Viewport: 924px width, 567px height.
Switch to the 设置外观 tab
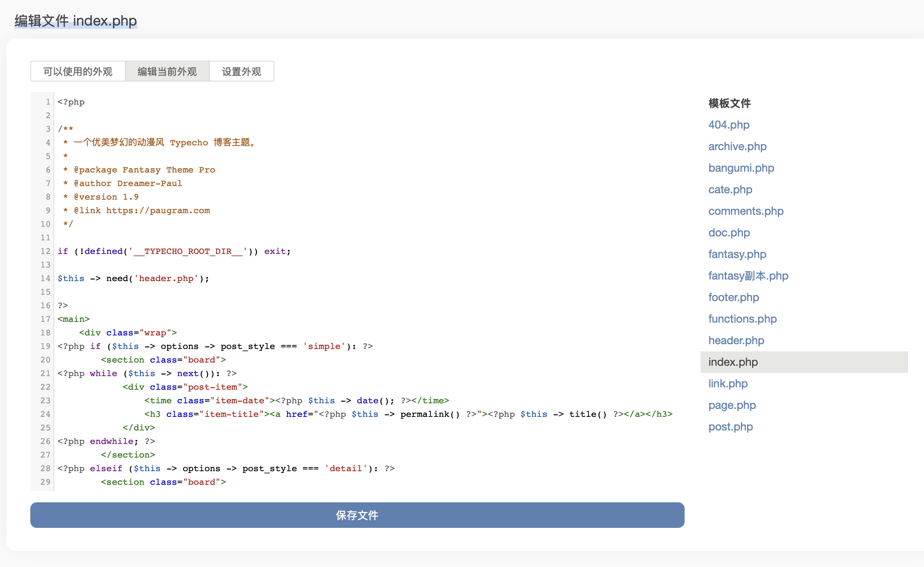242,71
